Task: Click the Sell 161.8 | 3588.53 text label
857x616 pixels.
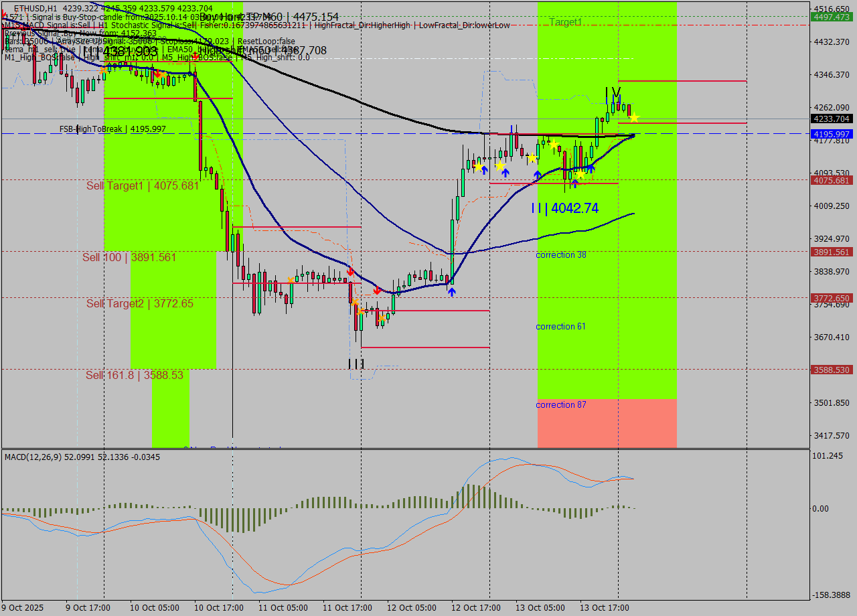Action: pyautogui.click(x=135, y=376)
